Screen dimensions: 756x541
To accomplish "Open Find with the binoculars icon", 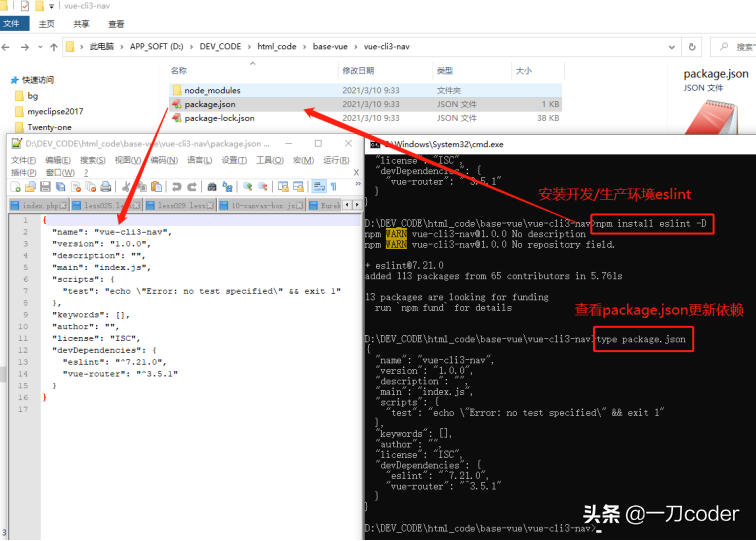I will [x=212, y=187].
